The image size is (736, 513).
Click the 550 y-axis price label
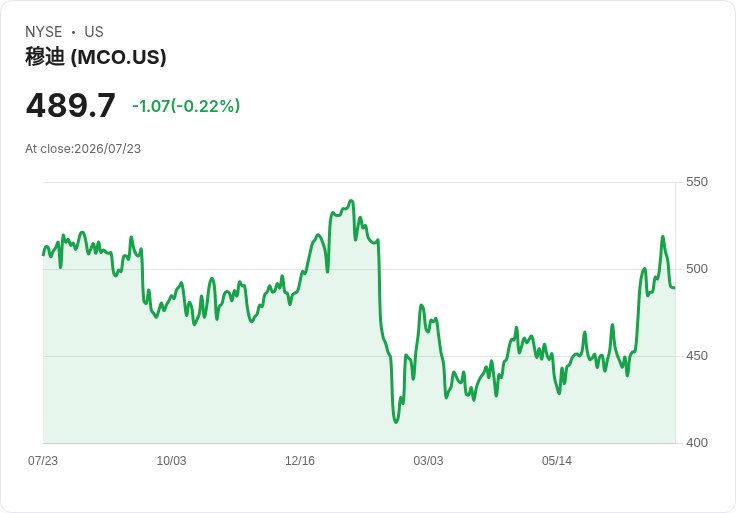click(x=697, y=182)
